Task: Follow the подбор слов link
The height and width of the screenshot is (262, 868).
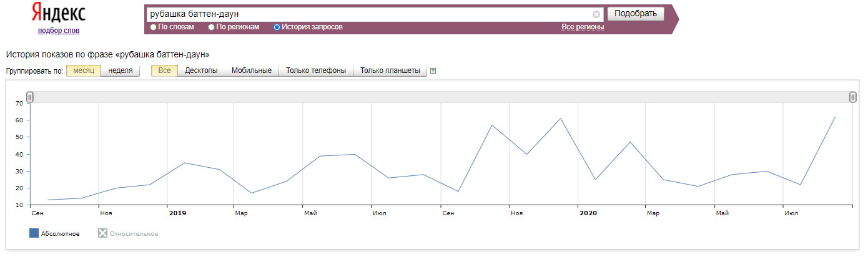Action: 59,31
